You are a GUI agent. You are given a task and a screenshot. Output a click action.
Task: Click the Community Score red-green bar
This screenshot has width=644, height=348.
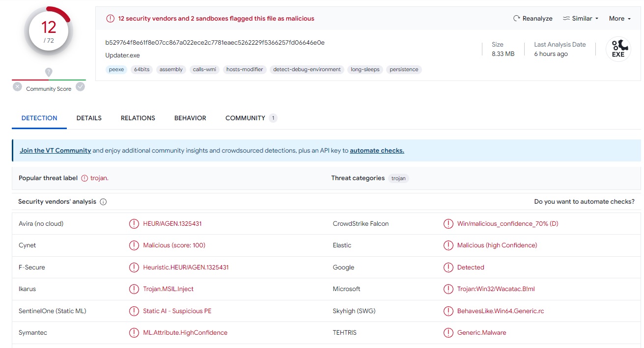(x=49, y=80)
